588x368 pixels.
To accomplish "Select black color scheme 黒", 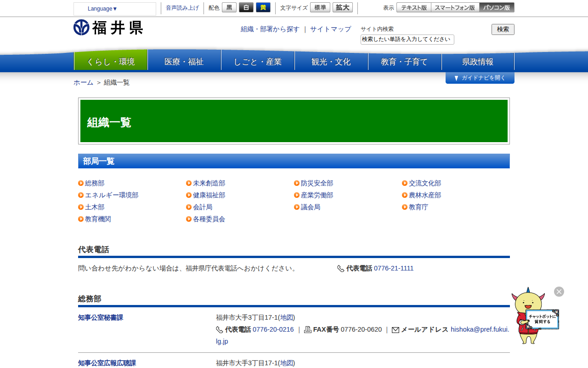I will 229,8.
